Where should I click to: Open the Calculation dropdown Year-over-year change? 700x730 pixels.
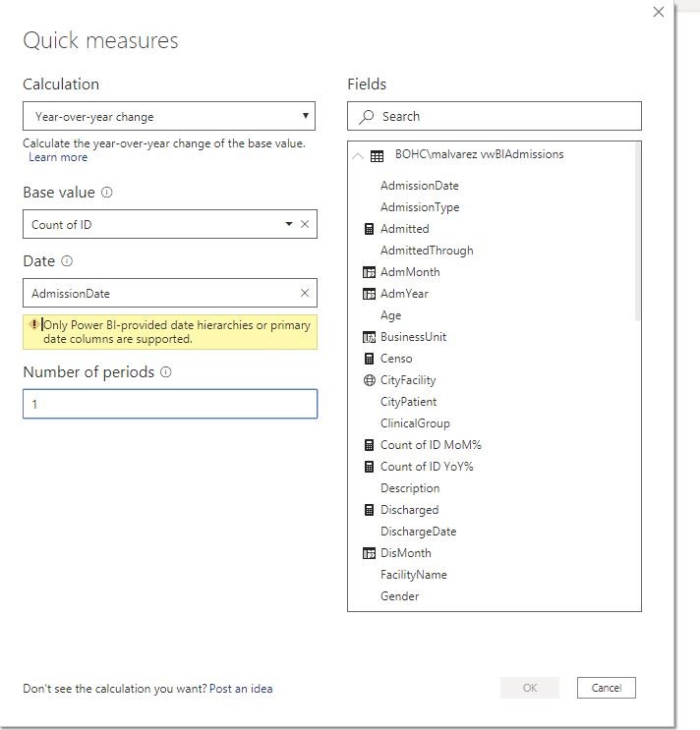tap(169, 116)
